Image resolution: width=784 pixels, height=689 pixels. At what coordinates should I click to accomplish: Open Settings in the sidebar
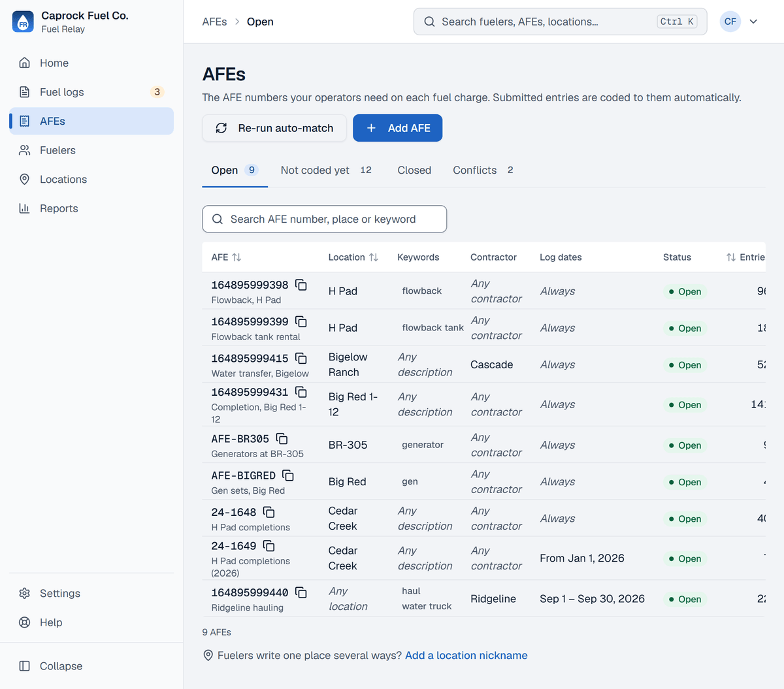point(91,593)
